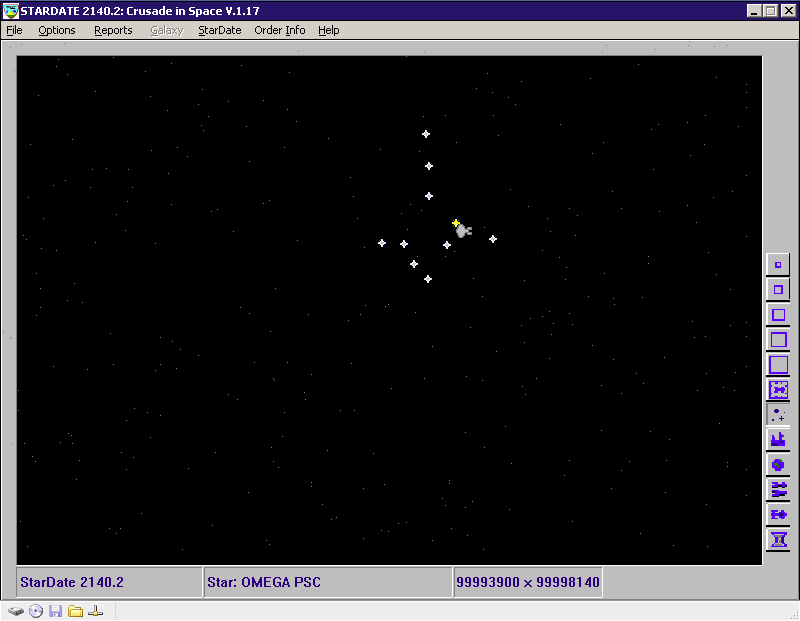Select the leftmost white star in cluster
This screenshot has height=621, width=800.
tap(382, 243)
